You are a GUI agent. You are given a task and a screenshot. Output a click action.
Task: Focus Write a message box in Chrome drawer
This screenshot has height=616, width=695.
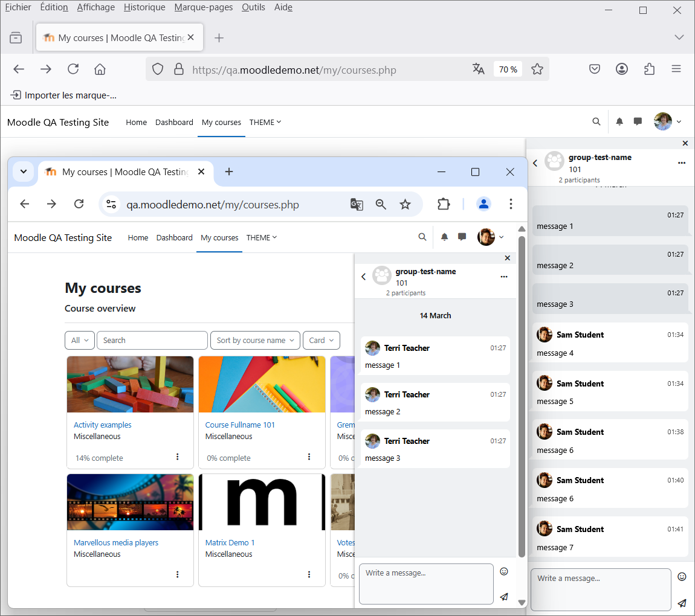[427, 583]
